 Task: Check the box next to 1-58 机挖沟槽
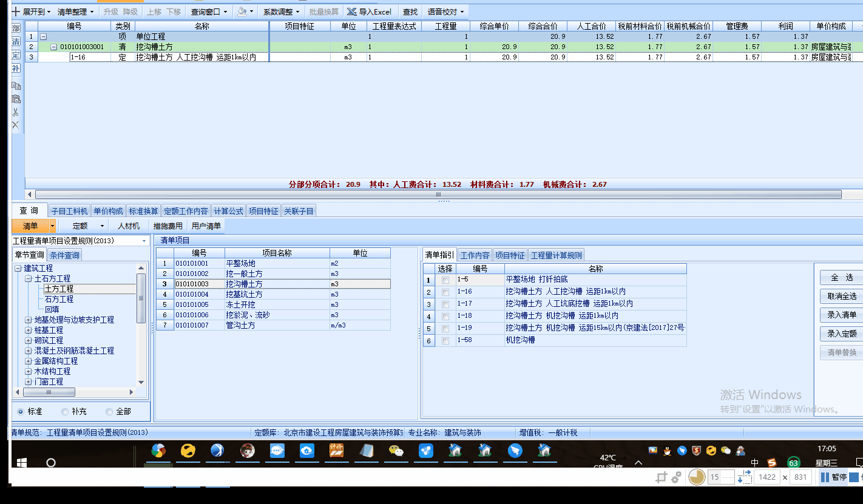point(446,341)
